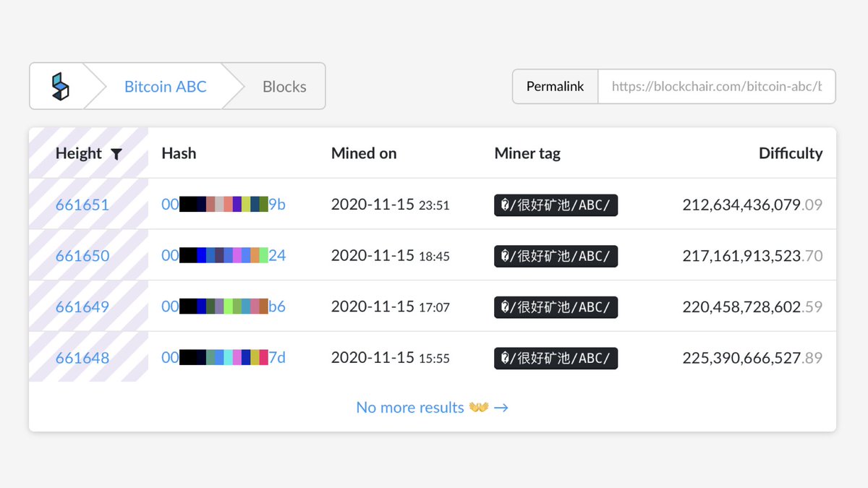Navigate via Bitcoin ABC breadcrumb
868x488 pixels.
(x=165, y=86)
